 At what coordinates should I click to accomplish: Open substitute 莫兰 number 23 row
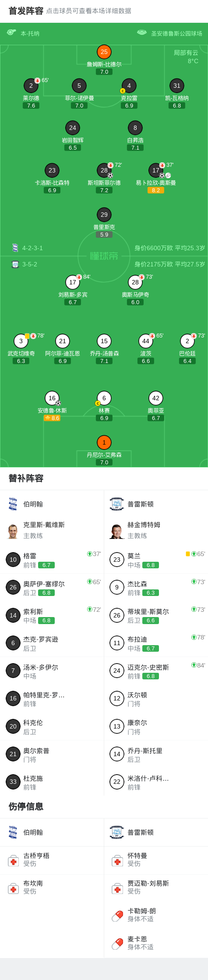click(156, 560)
